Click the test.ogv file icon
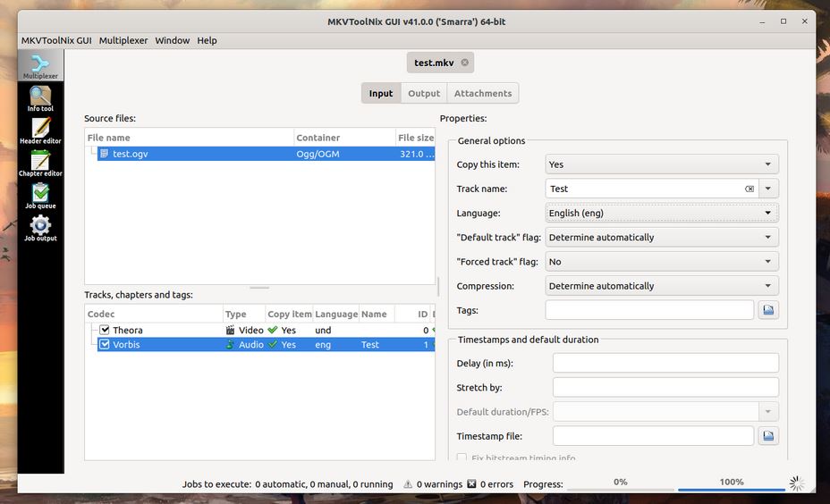This screenshot has height=504, width=830. [x=105, y=154]
